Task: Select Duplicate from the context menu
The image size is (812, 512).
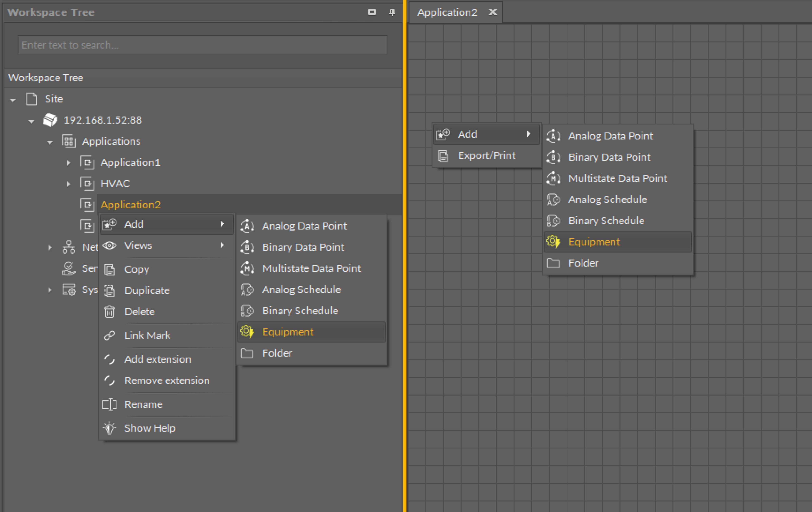Action: click(x=147, y=290)
